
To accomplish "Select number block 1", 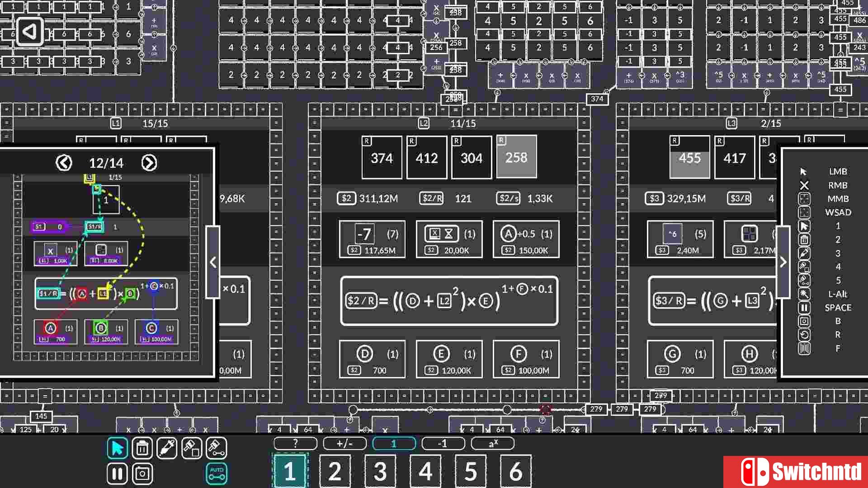I will 290,471.
